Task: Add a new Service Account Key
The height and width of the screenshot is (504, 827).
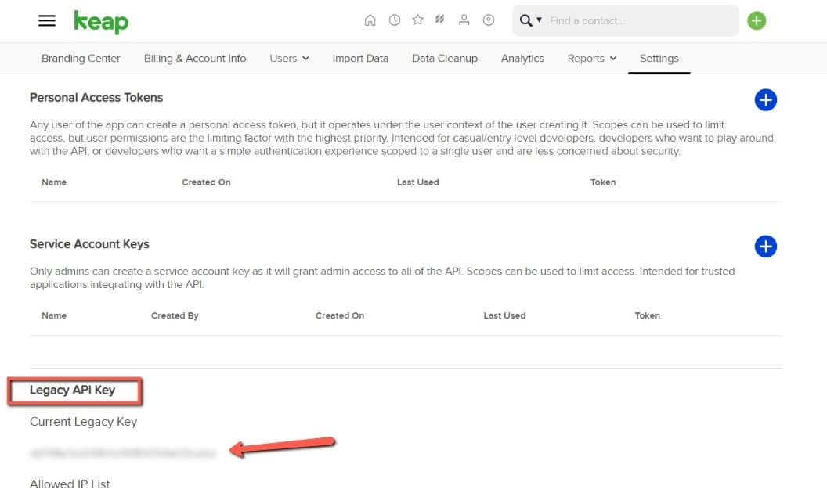Action: coord(766,246)
